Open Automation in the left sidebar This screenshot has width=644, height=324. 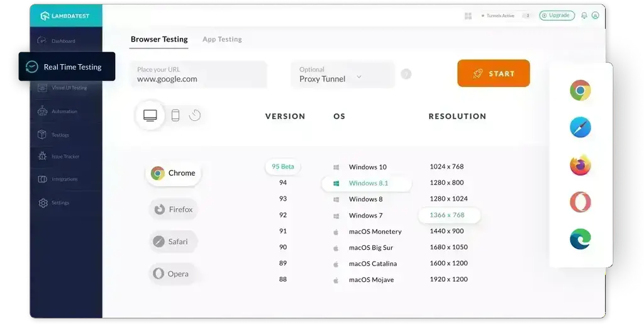(x=64, y=111)
